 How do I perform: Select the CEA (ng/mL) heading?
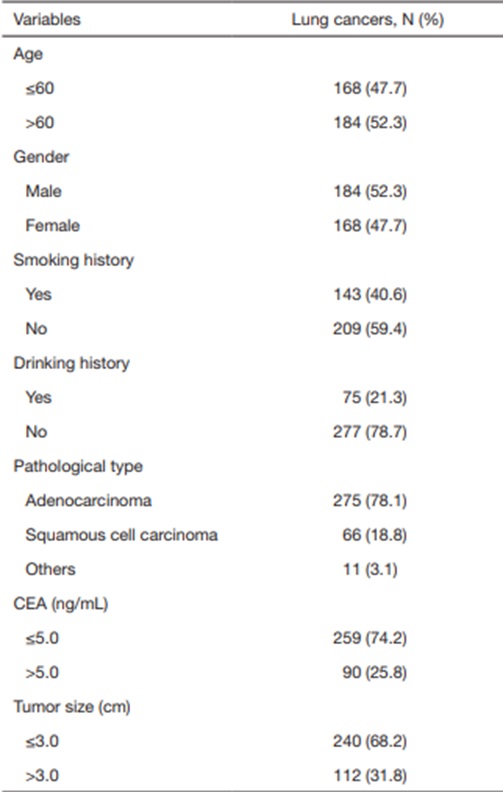point(61,604)
